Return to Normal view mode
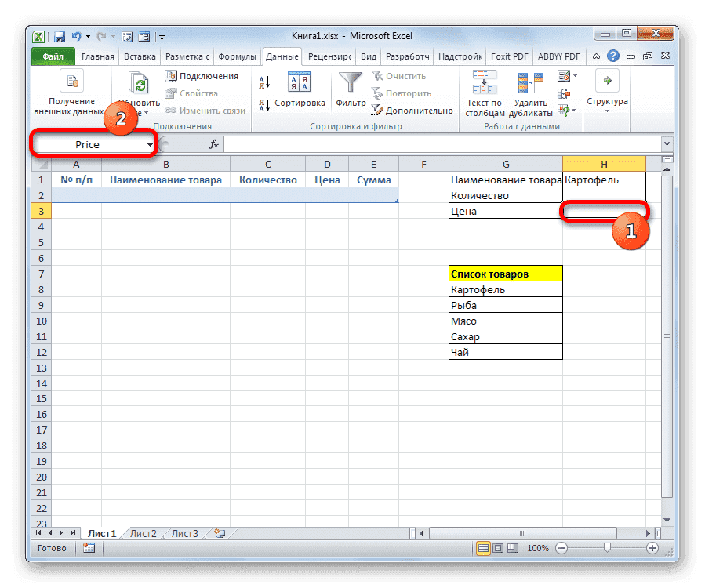Screen dimensions: 705x588 (483, 547)
